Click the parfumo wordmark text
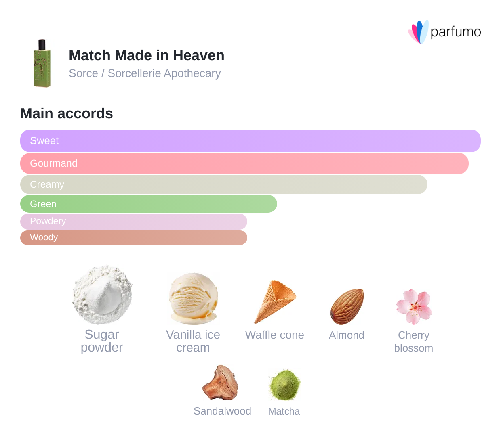501x448 pixels. coord(455,32)
